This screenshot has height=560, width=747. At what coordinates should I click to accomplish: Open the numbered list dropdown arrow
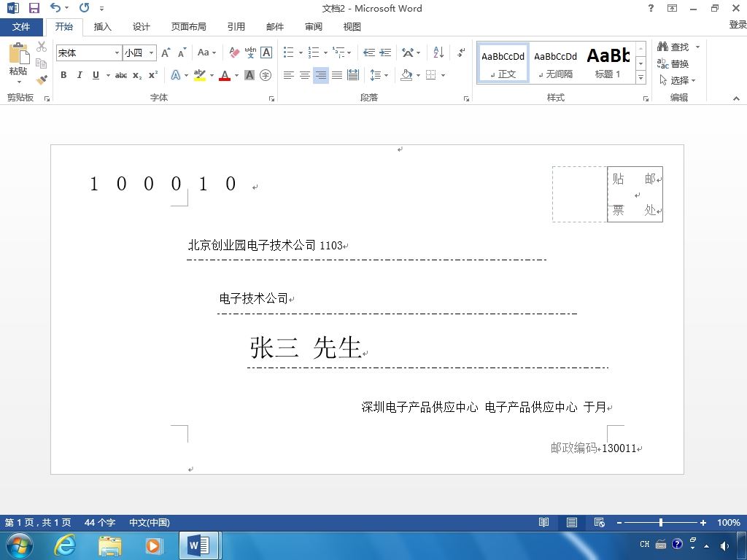tap(325, 52)
